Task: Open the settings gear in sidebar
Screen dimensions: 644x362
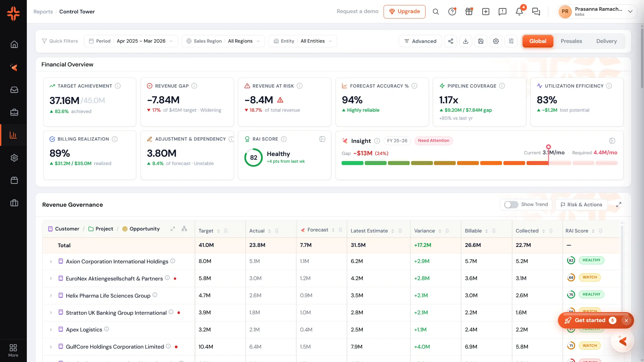Action: pos(14,158)
